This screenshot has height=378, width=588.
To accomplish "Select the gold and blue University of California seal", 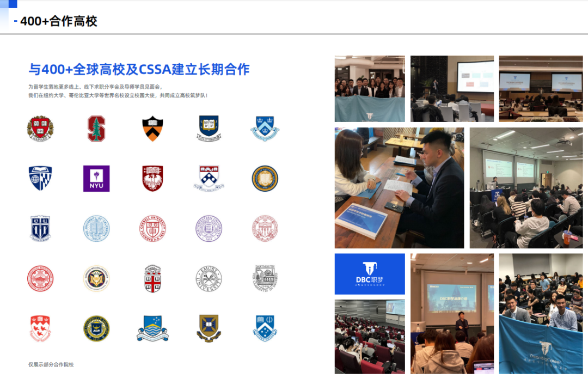I will [265, 179].
